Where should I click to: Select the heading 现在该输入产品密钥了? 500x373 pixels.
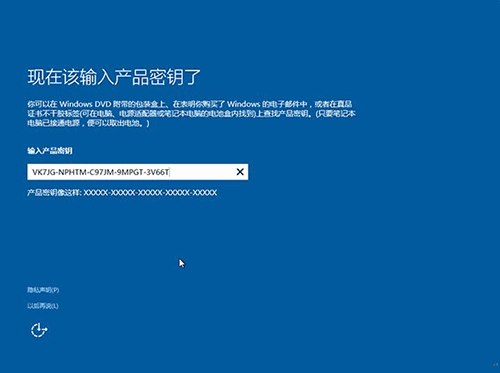(x=114, y=77)
